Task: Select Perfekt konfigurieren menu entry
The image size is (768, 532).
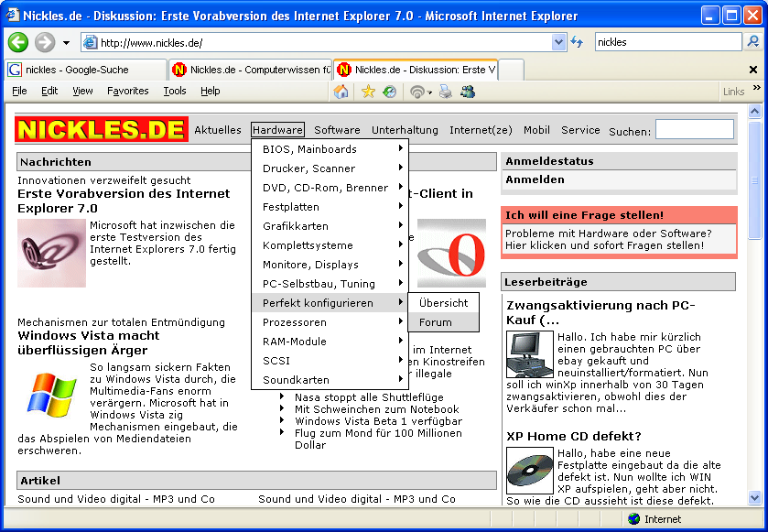Action: [330, 303]
